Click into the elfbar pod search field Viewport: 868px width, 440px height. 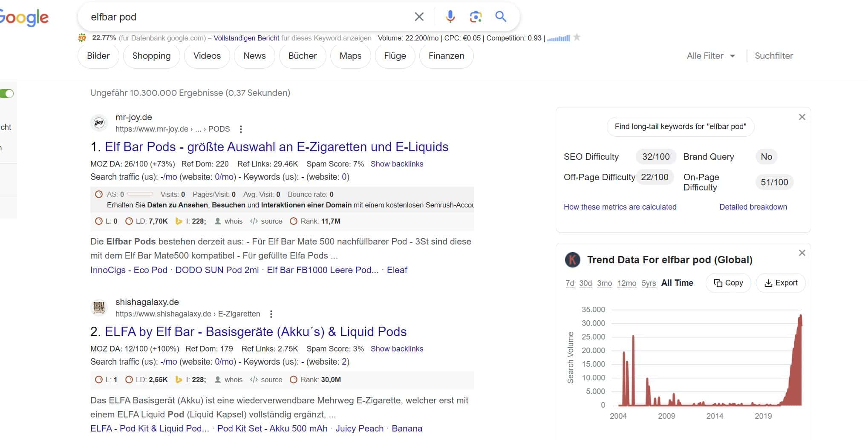[247, 17]
